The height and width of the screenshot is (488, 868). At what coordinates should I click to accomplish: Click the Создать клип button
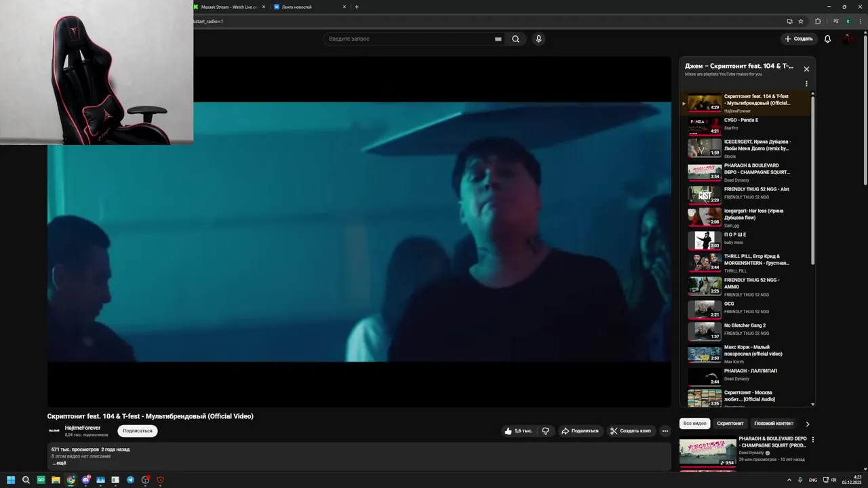[630, 431]
